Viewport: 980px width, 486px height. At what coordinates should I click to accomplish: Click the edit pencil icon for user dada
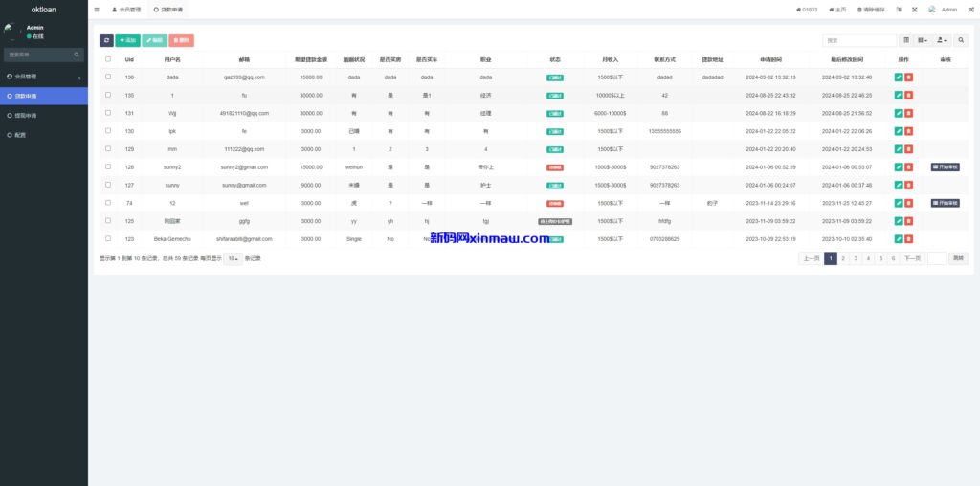[898, 77]
